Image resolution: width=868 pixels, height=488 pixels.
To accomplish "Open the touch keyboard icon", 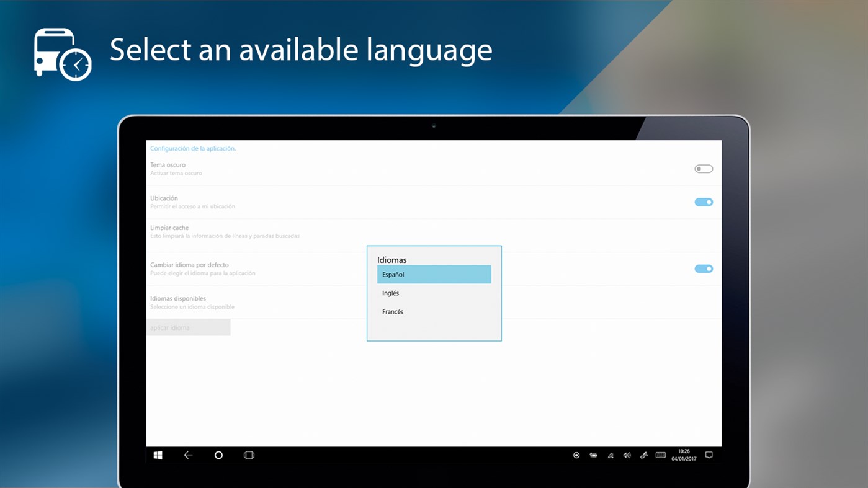I will (660, 455).
